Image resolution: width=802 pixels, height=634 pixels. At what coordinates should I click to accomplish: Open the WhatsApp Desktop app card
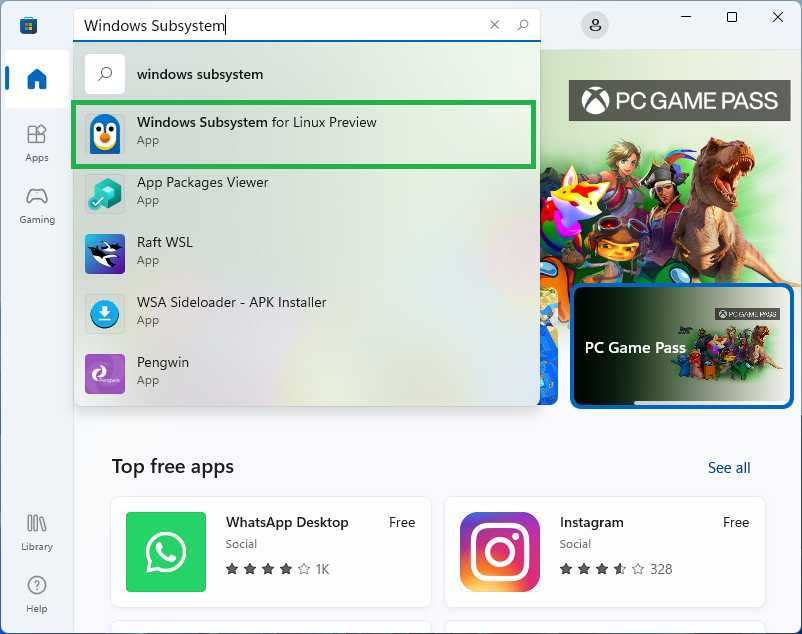point(271,552)
